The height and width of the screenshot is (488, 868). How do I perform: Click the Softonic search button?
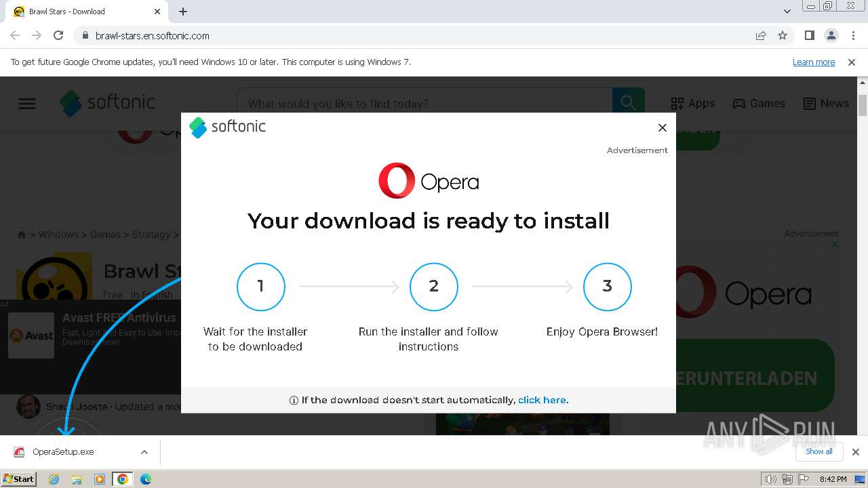629,103
